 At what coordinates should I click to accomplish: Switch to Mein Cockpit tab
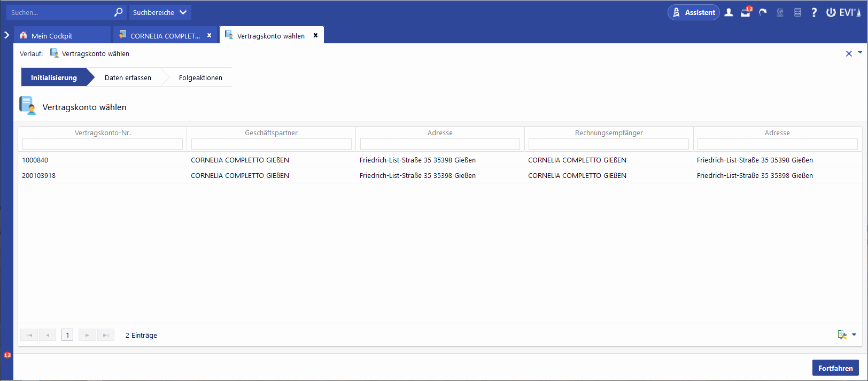[52, 36]
